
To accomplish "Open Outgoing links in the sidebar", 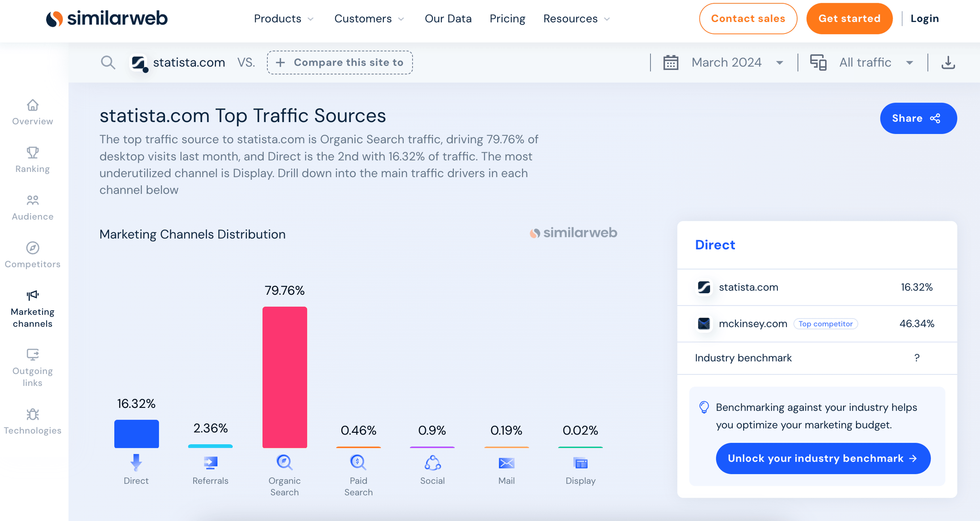I will (x=33, y=368).
